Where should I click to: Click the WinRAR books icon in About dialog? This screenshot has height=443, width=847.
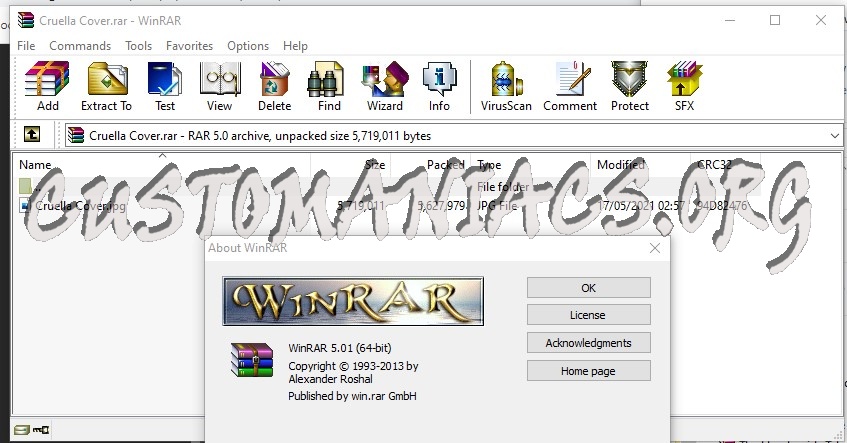[x=252, y=360]
